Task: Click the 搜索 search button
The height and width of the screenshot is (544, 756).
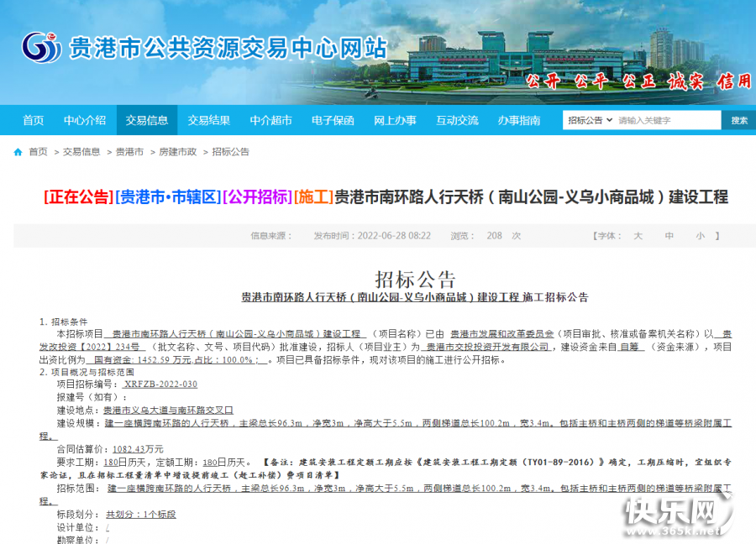Action: (x=738, y=120)
